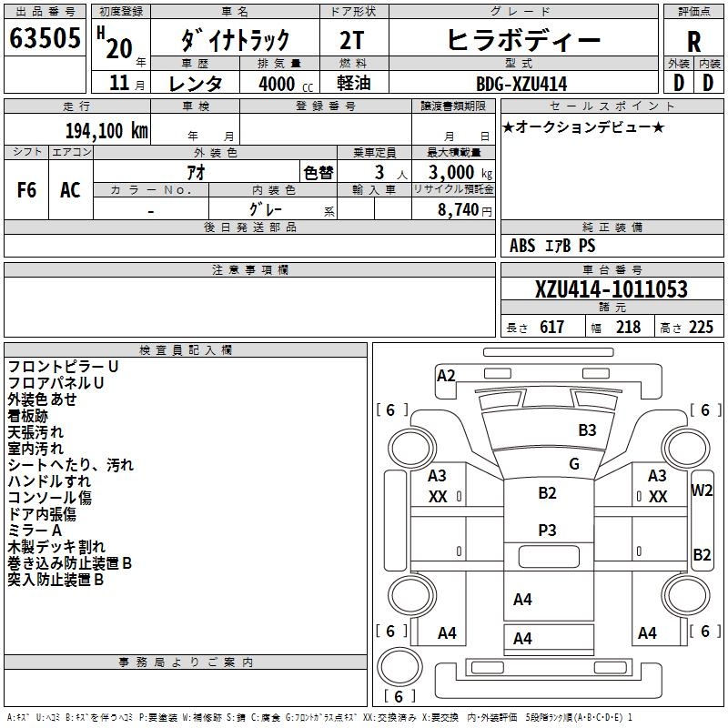Click the front-left tire icon on diagram
The image size is (728, 728).
(x=412, y=449)
